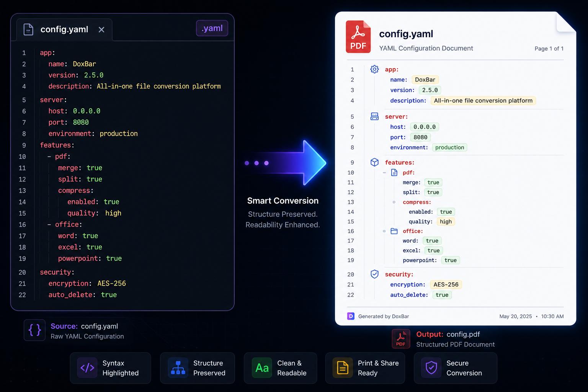The width and height of the screenshot is (588, 392).
Task: Click the YAML Configuration Document subtitle
Action: point(426,48)
